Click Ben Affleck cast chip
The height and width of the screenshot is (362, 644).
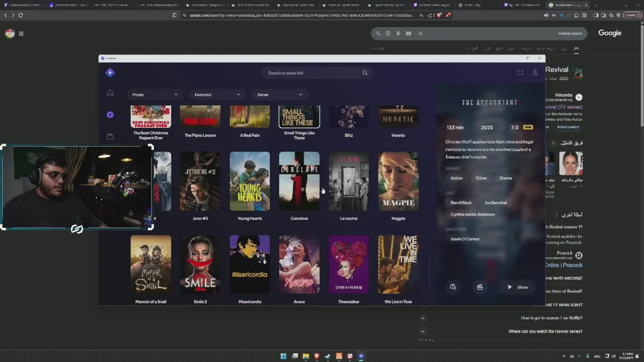pos(461,203)
